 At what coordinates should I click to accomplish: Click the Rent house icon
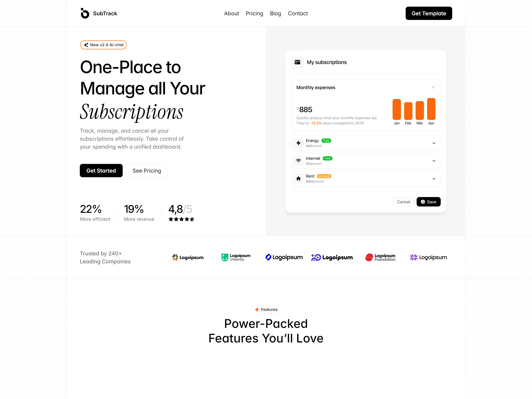(298, 179)
